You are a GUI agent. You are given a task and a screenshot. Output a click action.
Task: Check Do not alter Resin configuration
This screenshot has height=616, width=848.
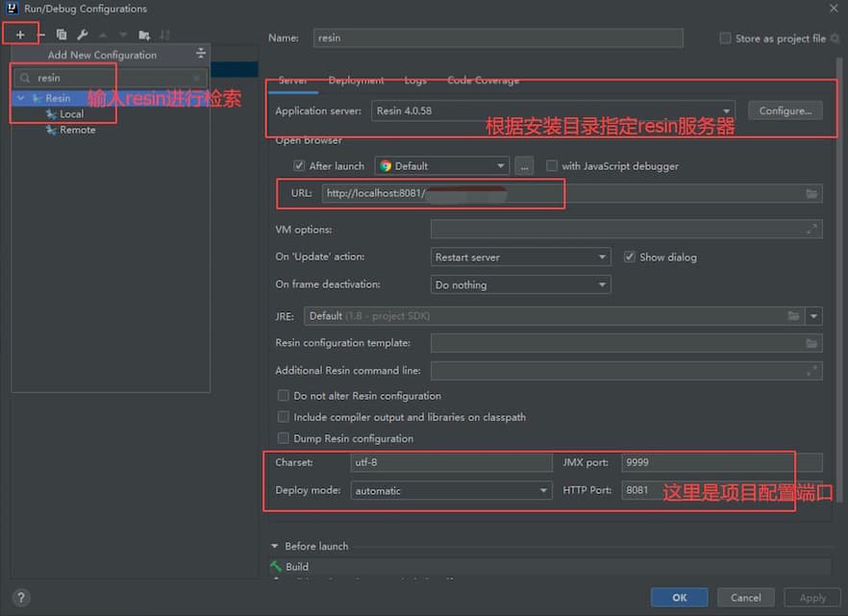point(284,396)
